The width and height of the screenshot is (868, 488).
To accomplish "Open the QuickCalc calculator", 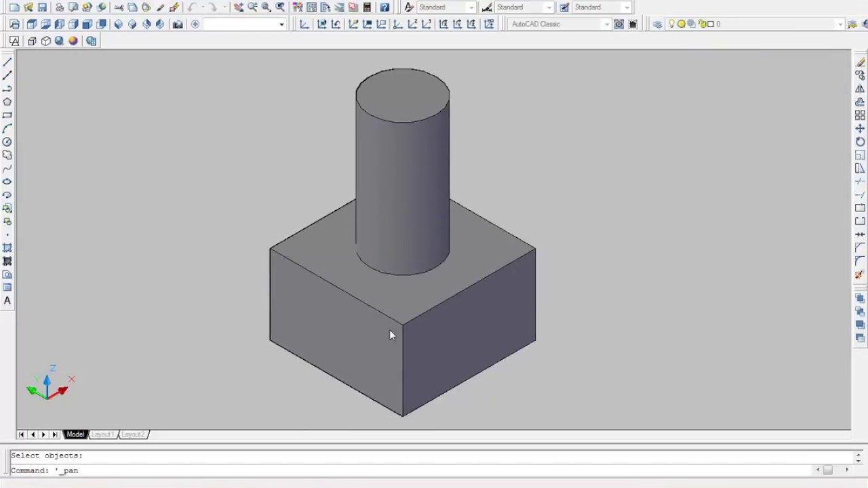I will [x=367, y=7].
